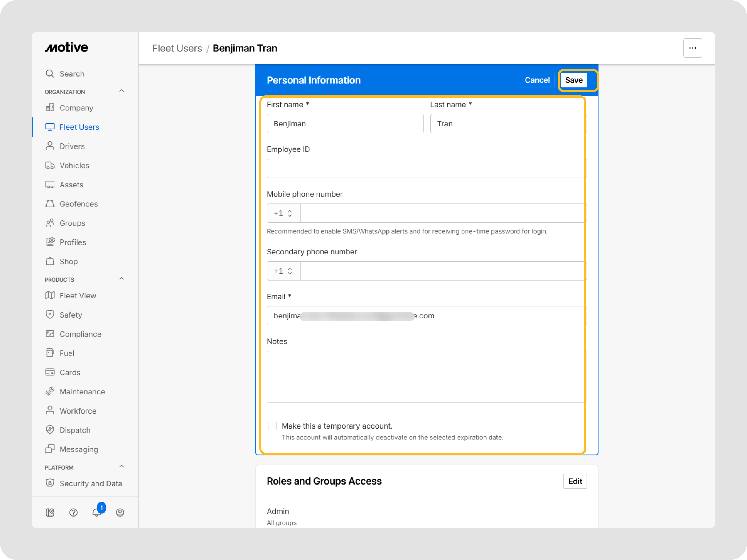The image size is (747, 560).
Task: Open Vehicles via truck icon
Action: point(50,165)
